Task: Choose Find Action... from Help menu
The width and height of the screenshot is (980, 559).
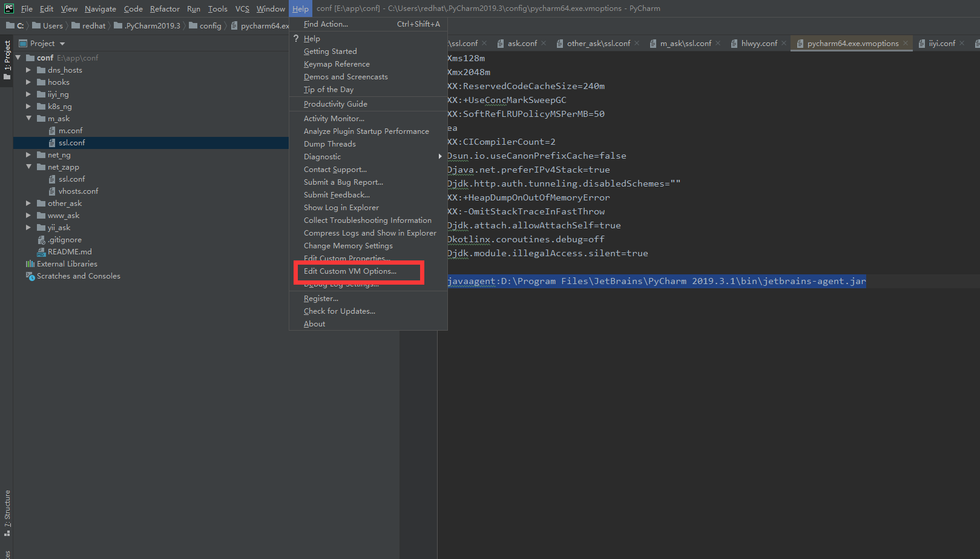Action: (368, 24)
